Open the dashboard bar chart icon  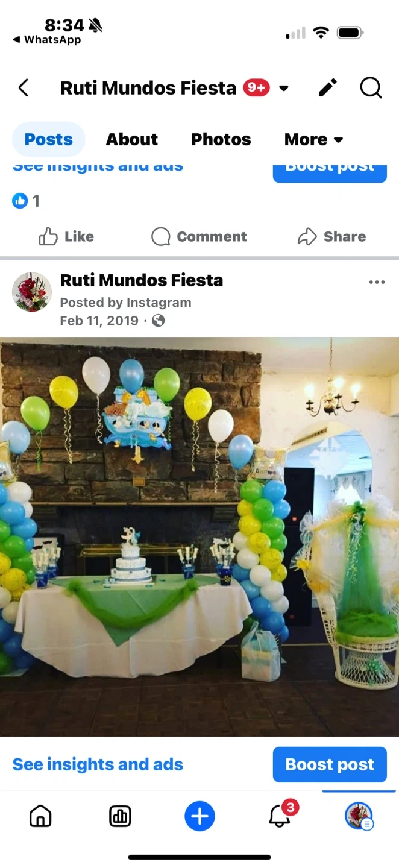point(120,817)
